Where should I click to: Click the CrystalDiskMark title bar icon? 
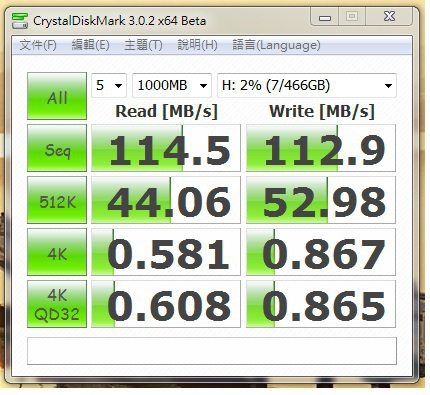(x=19, y=21)
